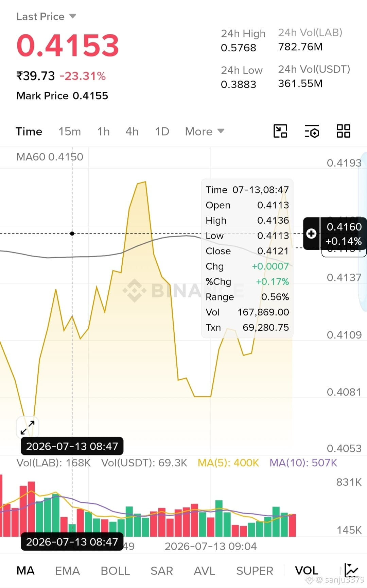
Task: Select the MA indicator
Action: (25, 571)
